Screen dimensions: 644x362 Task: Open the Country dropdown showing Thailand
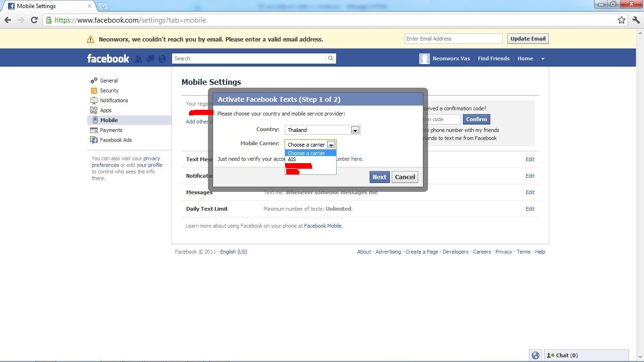[x=322, y=130]
